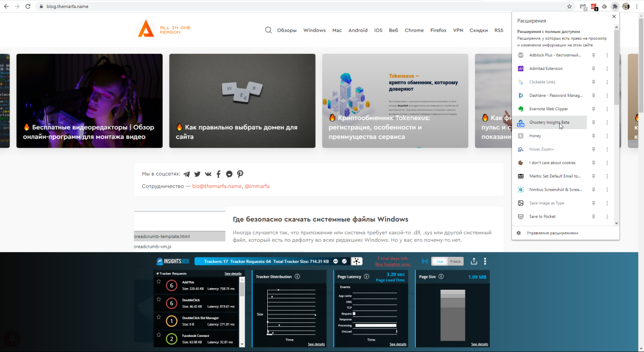644x352 pixels.
Task: Open the Insights three-dot menu
Action: click(x=485, y=261)
